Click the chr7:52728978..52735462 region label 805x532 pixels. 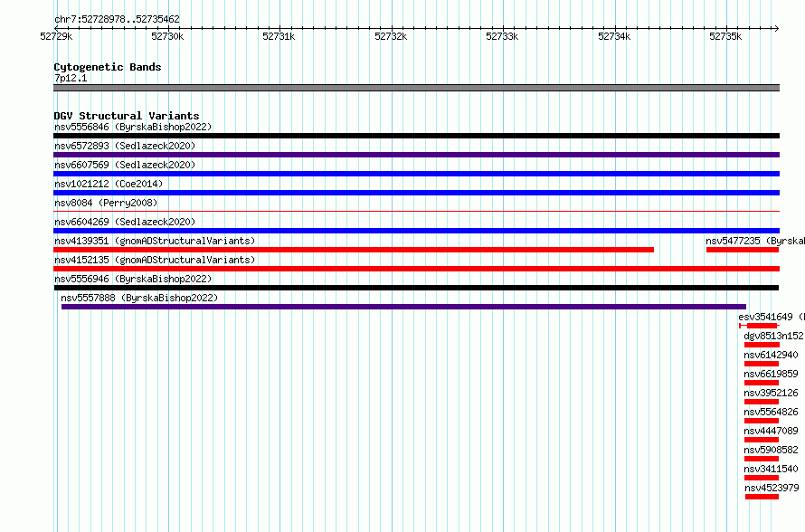point(117,20)
